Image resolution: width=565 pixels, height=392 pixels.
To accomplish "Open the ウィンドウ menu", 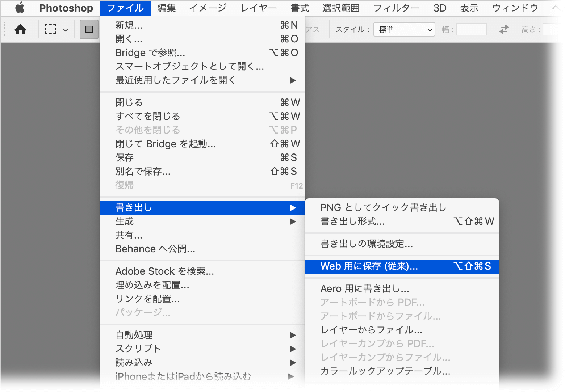I will click(x=515, y=8).
